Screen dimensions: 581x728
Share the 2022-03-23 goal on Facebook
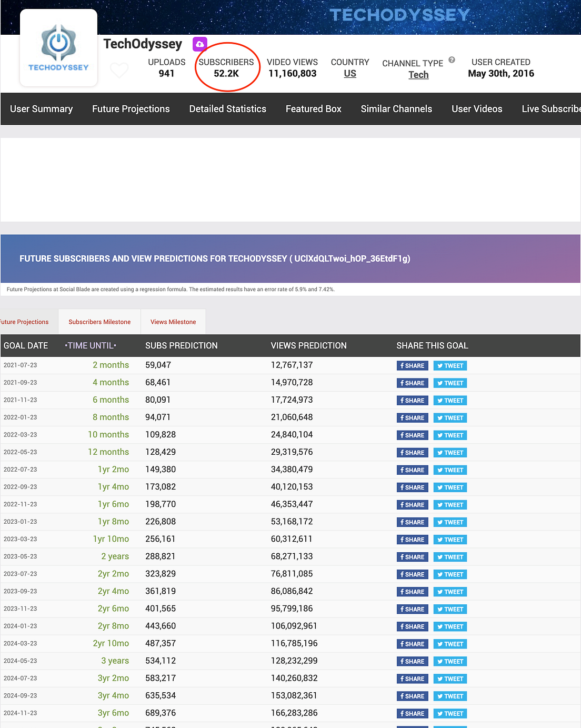click(x=413, y=435)
